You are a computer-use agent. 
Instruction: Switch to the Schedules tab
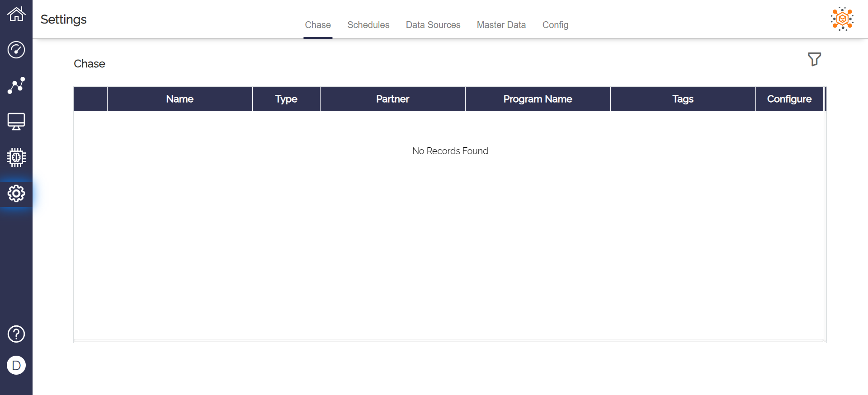click(x=368, y=25)
